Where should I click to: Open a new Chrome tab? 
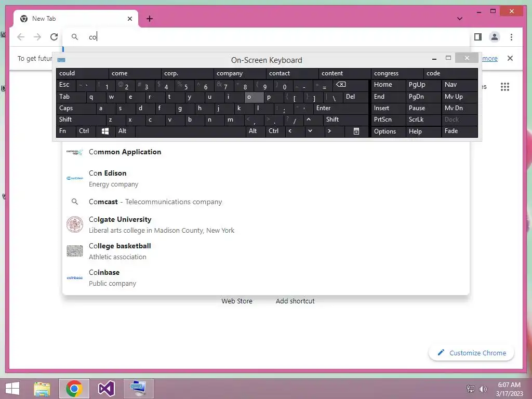pos(150,19)
